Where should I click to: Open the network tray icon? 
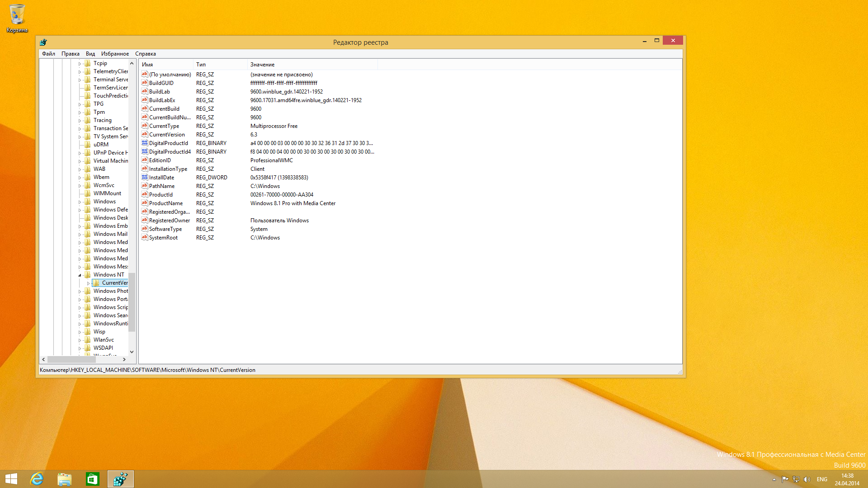[x=796, y=479]
